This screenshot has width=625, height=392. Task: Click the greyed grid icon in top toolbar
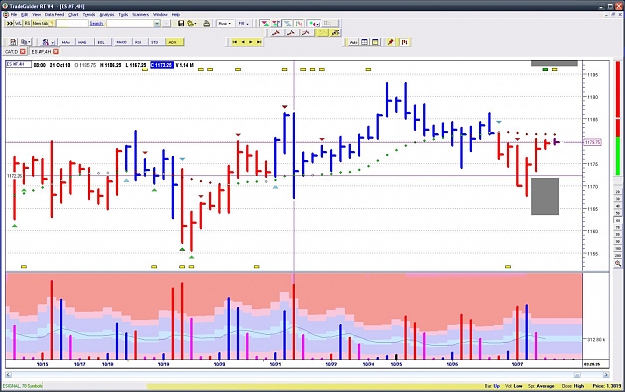pyautogui.click(x=330, y=24)
